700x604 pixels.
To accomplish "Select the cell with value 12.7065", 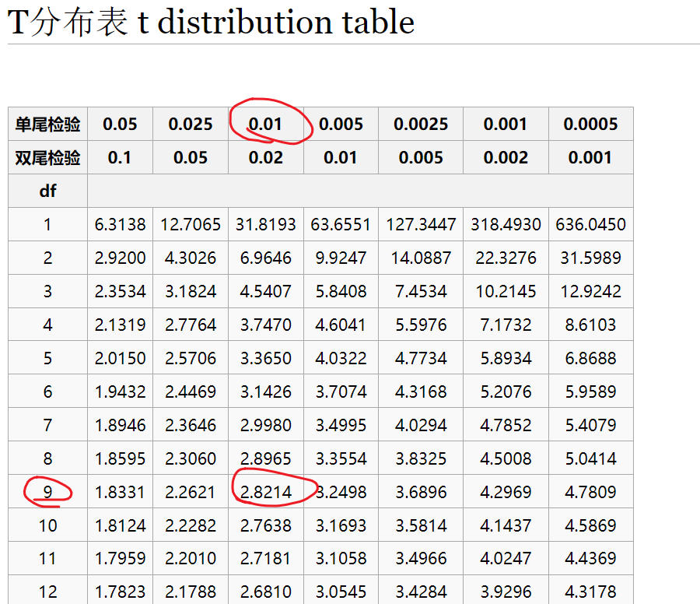I will [x=191, y=224].
